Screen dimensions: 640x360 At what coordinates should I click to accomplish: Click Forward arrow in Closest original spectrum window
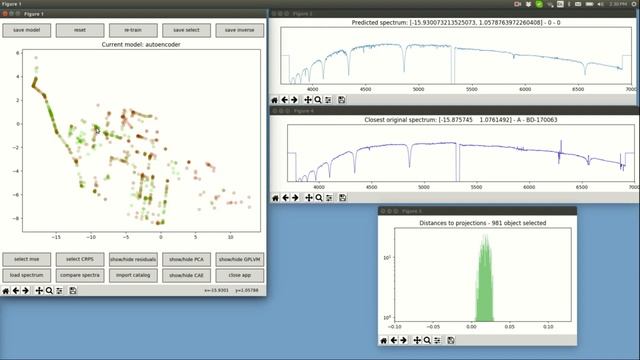(x=295, y=198)
